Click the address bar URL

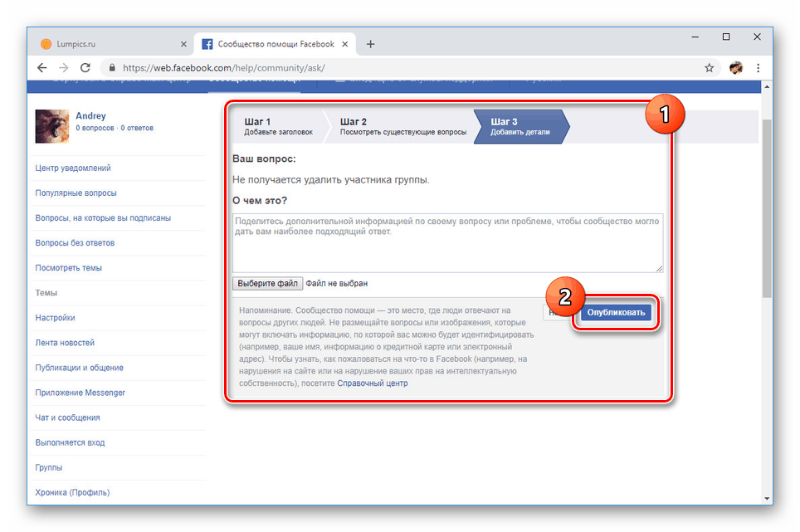pyautogui.click(x=224, y=68)
